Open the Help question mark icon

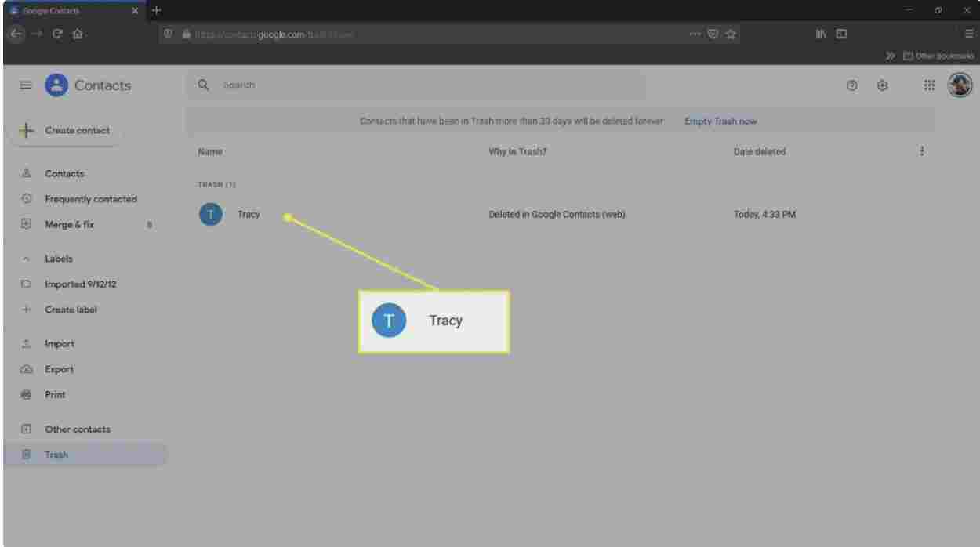(851, 85)
